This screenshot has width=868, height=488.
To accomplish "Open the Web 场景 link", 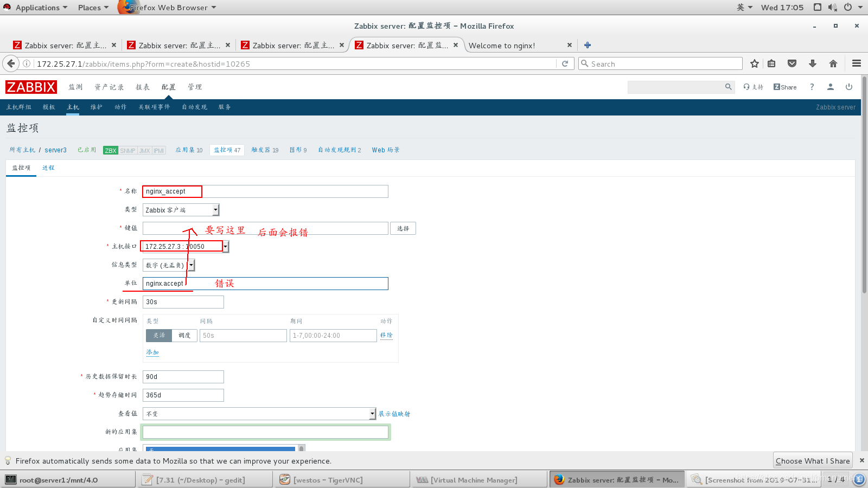I will pyautogui.click(x=386, y=150).
